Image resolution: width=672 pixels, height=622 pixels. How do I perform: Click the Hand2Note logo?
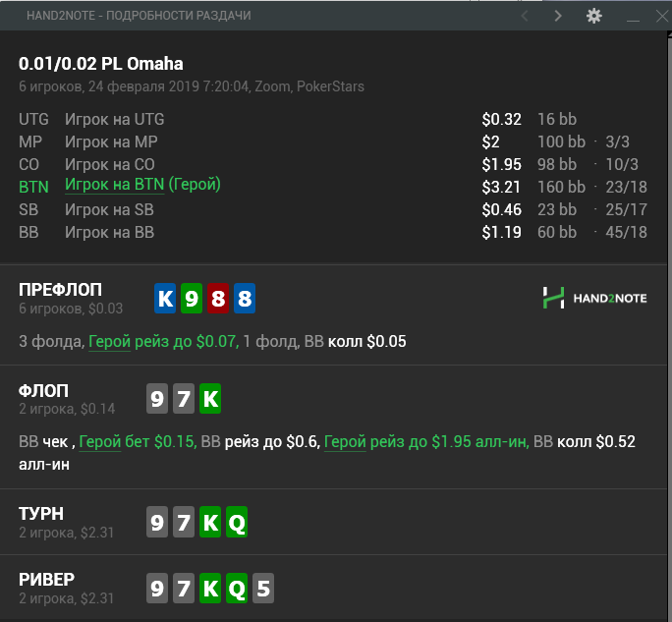pyautogui.click(x=594, y=298)
